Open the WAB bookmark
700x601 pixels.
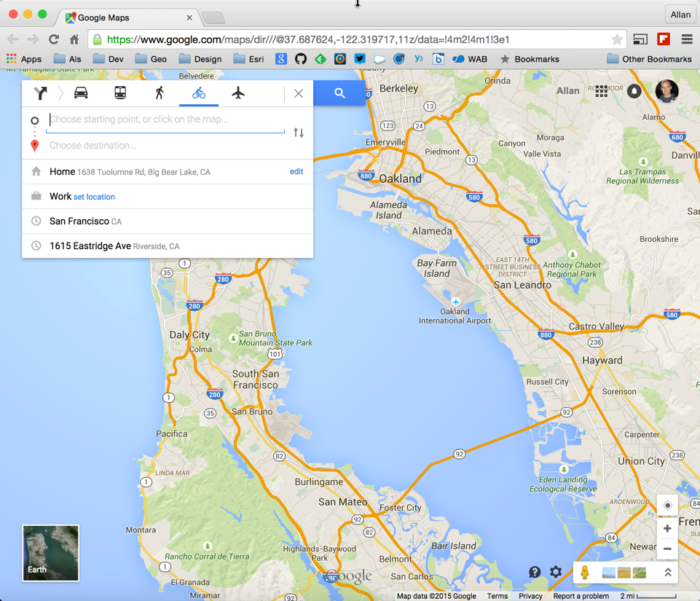point(470,59)
